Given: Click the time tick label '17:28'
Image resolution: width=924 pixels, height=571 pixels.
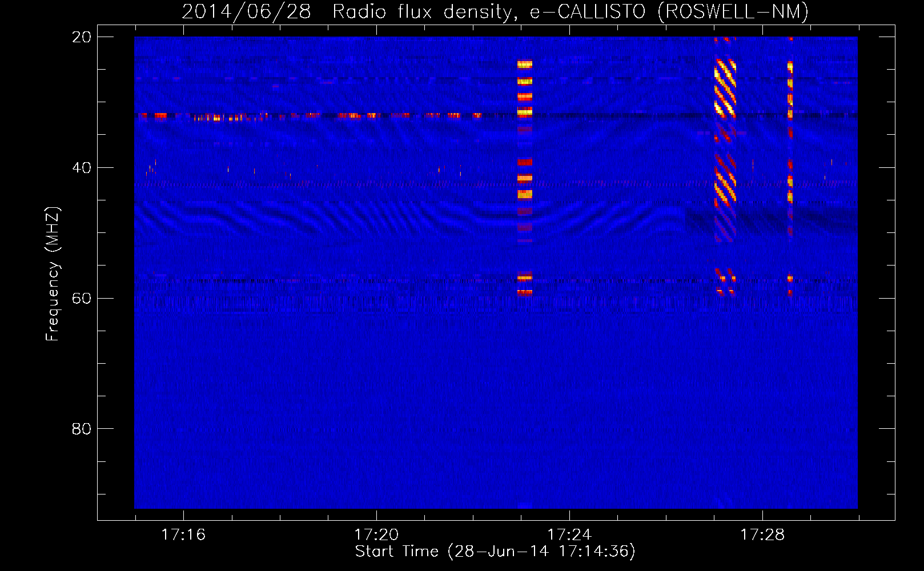Looking at the screenshot, I should coord(762,534).
